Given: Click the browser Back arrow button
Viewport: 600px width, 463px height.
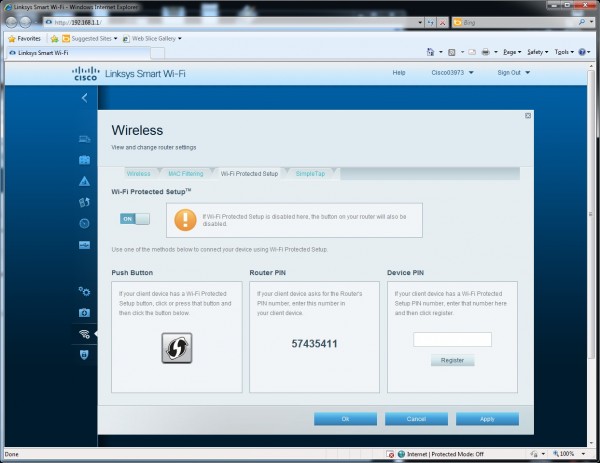Looking at the screenshot, I should (x=11, y=23).
